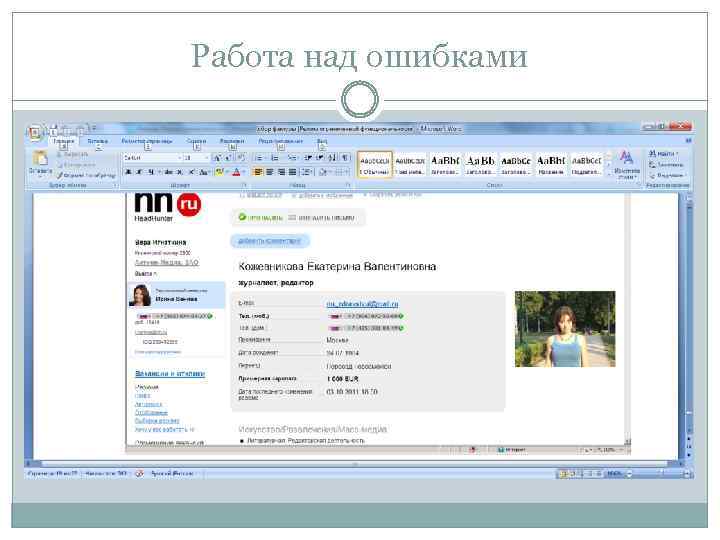
Task: Apply the Название style
Action: tap(551, 165)
